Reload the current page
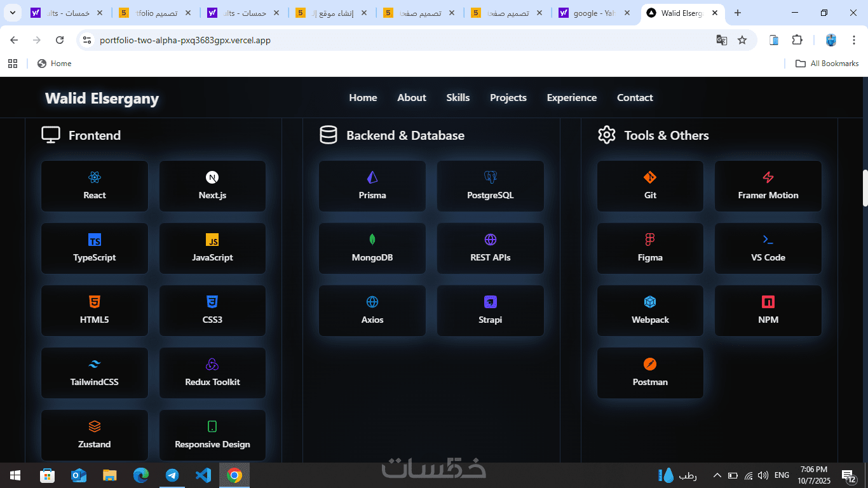 60,40
